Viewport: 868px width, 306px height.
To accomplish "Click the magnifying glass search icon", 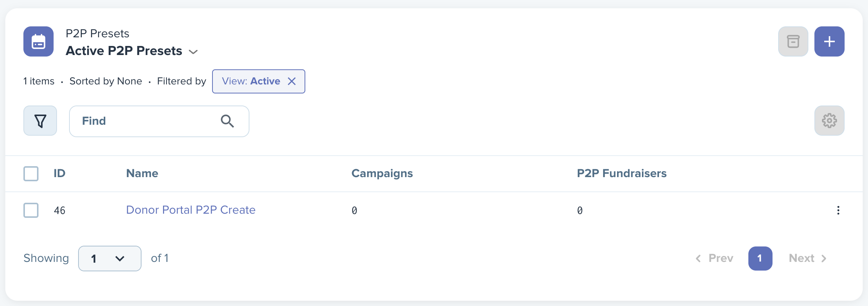I will pyautogui.click(x=227, y=121).
